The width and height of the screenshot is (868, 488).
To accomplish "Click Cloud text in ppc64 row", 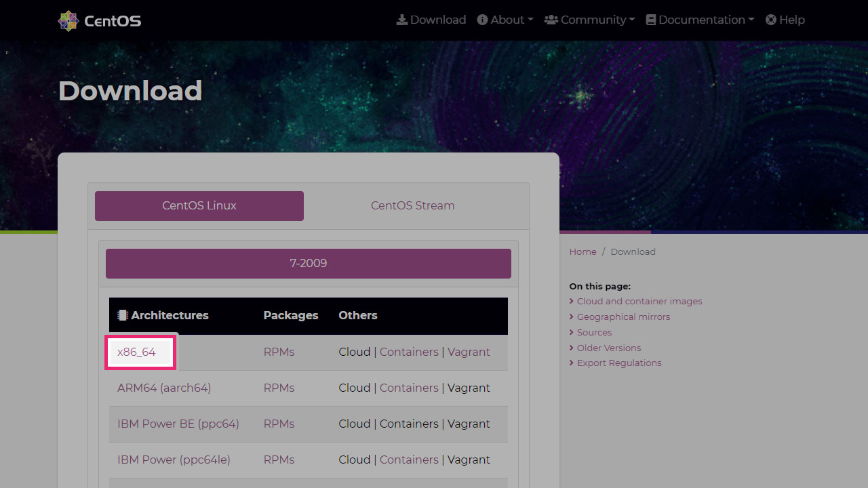I will [x=355, y=424].
